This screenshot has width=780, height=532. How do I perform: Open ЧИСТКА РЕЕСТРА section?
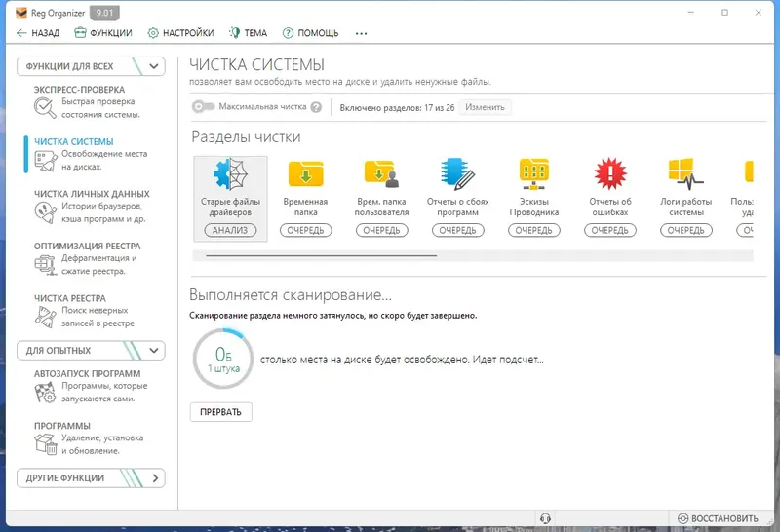click(x=70, y=298)
